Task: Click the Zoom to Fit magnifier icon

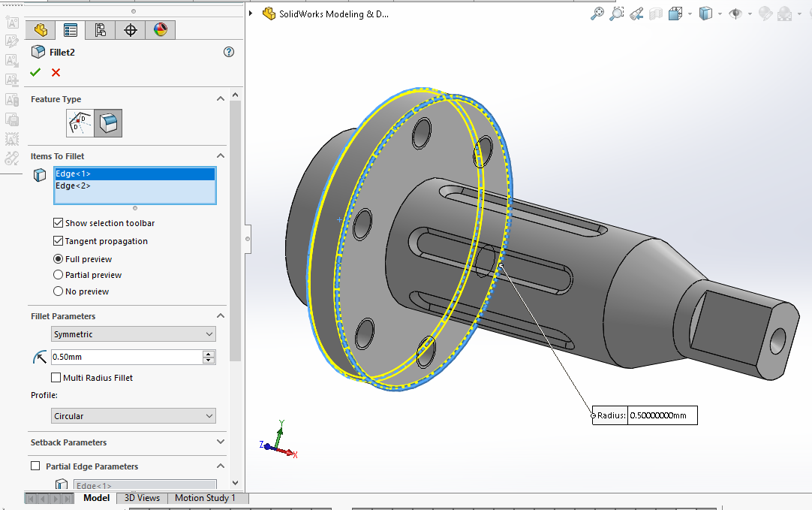Action: pos(597,14)
